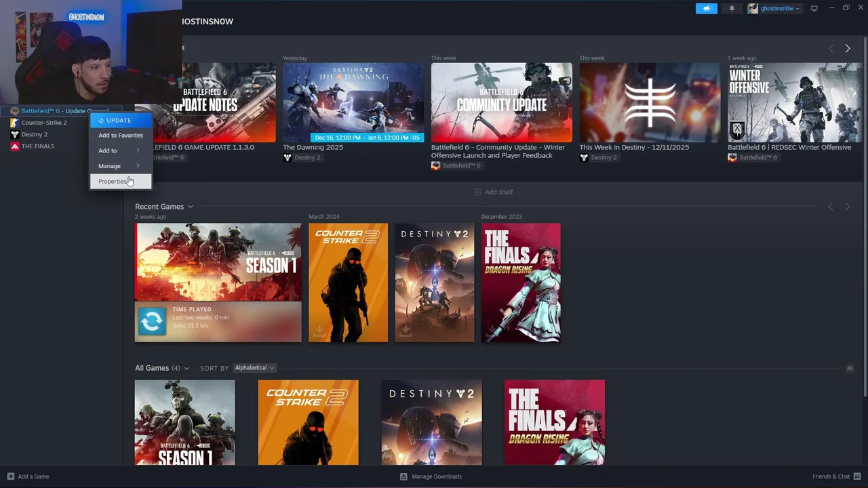
Task: Click the Add shelf button
Action: tap(493, 192)
